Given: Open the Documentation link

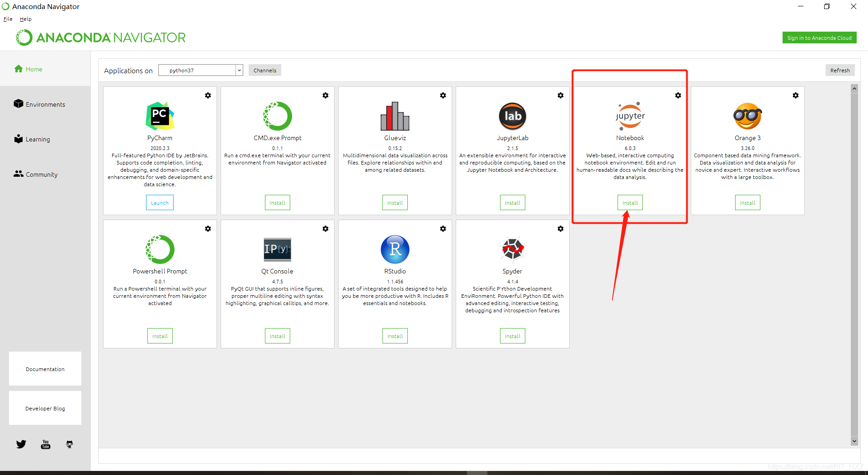Looking at the screenshot, I should click(x=45, y=369).
